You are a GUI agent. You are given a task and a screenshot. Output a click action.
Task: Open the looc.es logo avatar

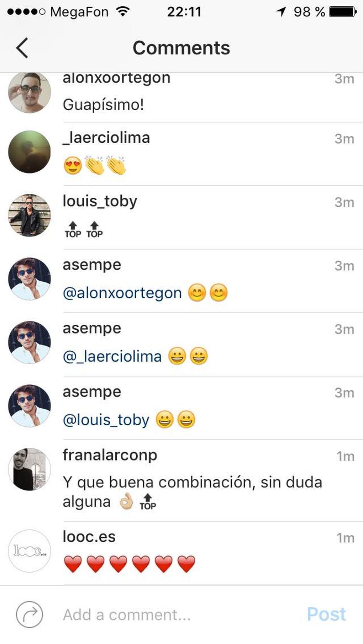(30, 551)
